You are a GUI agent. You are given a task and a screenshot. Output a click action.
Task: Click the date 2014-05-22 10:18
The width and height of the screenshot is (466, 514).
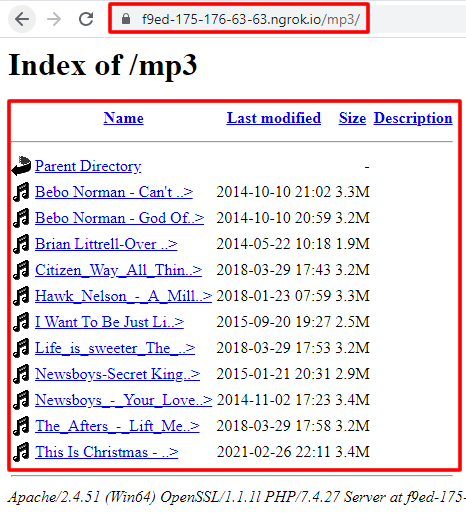(274, 244)
